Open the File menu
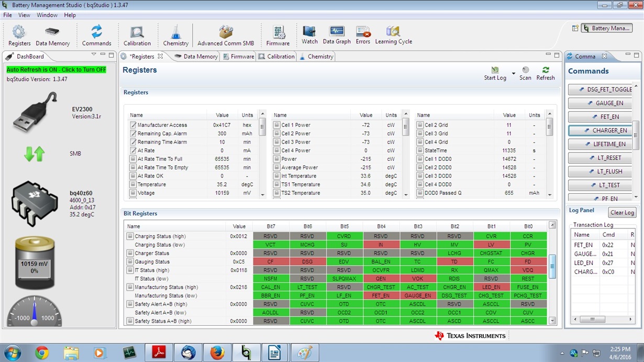Image resolution: width=644 pixels, height=362 pixels. coord(8,15)
